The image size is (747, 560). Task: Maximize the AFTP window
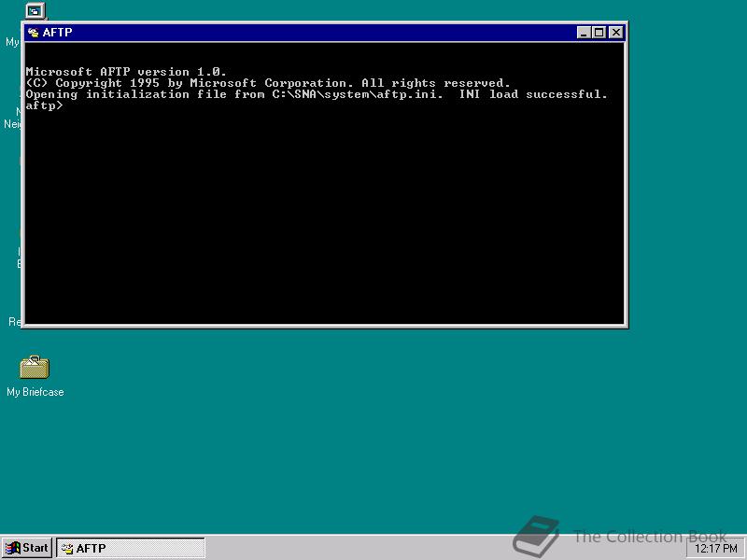coord(599,33)
